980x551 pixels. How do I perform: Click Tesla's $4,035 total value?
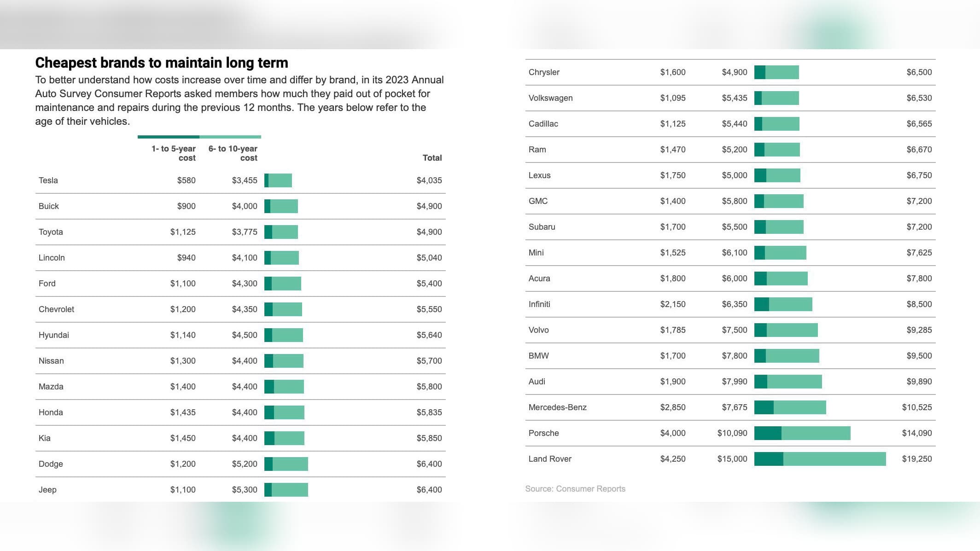(429, 180)
